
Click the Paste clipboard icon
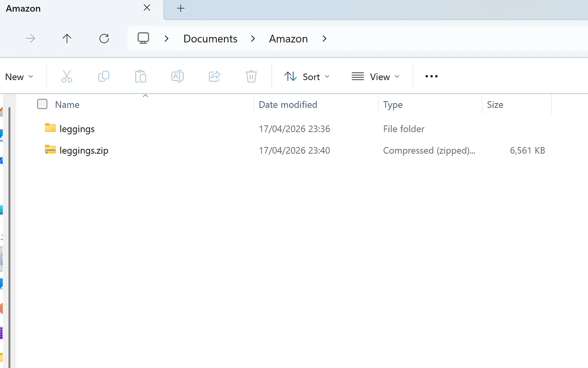click(141, 76)
